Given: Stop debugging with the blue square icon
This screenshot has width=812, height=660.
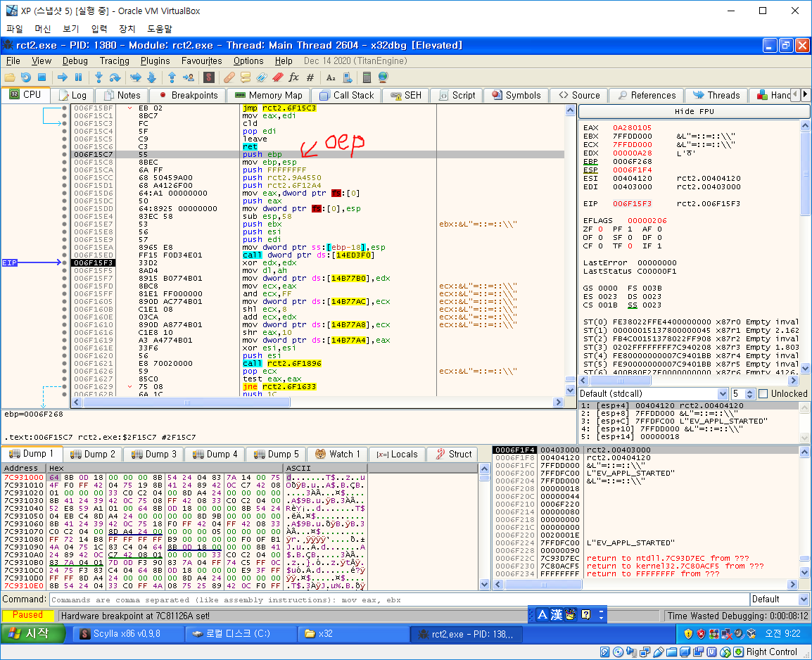Looking at the screenshot, I should [x=42, y=77].
